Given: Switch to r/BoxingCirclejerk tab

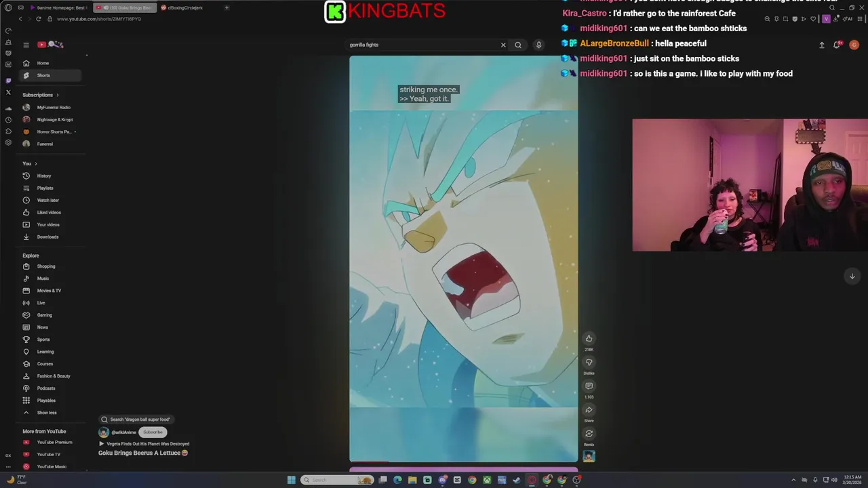Looking at the screenshot, I should click(x=183, y=7).
